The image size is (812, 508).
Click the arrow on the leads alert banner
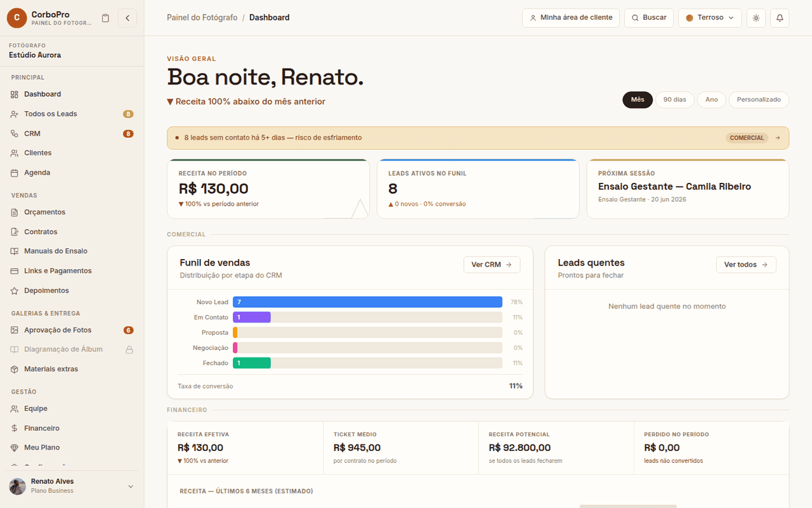pos(778,138)
